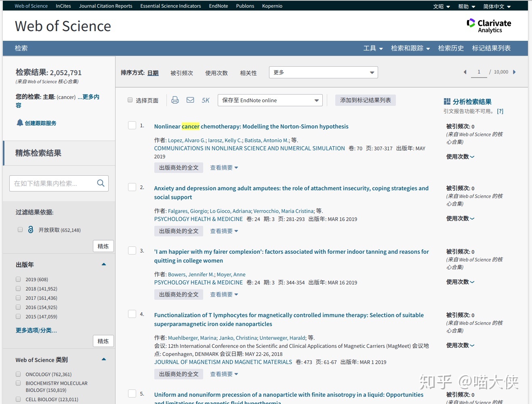This screenshot has width=532, height=404.
Task: Open the 工具 dropdown menu
Action: click(373, 48)
